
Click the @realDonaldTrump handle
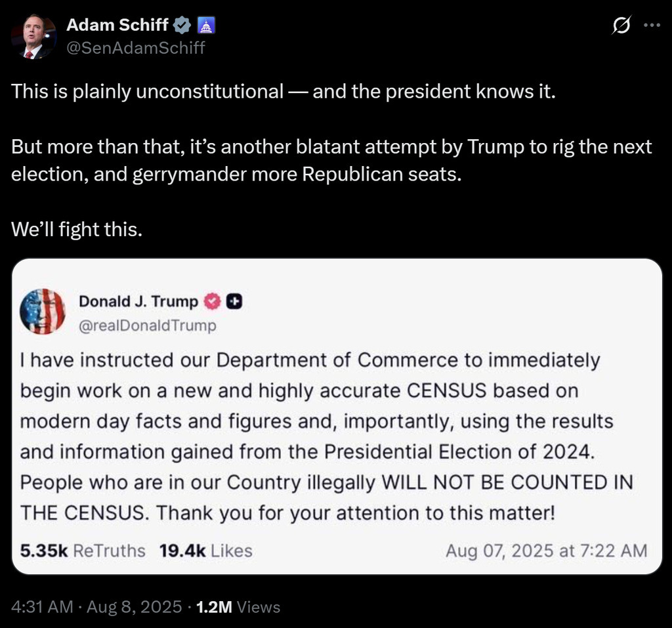tap(147, 325)
